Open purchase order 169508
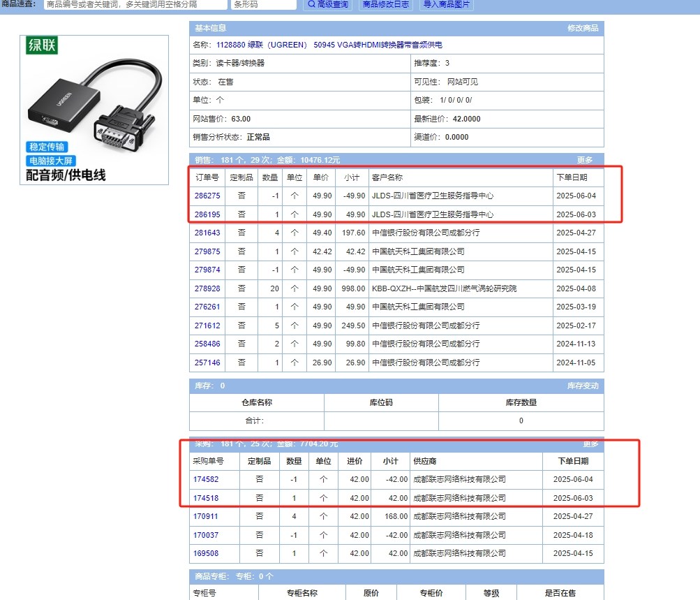Image resolution: width=700 pixels, height=600 pixels. coord(206,553)
